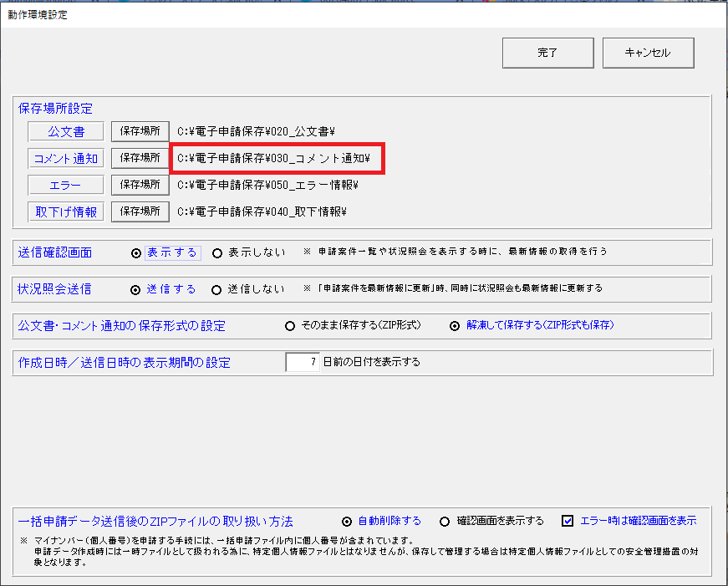728x586 pixels.
Task: Click the キャンセル button
Action: click(648, 53)
